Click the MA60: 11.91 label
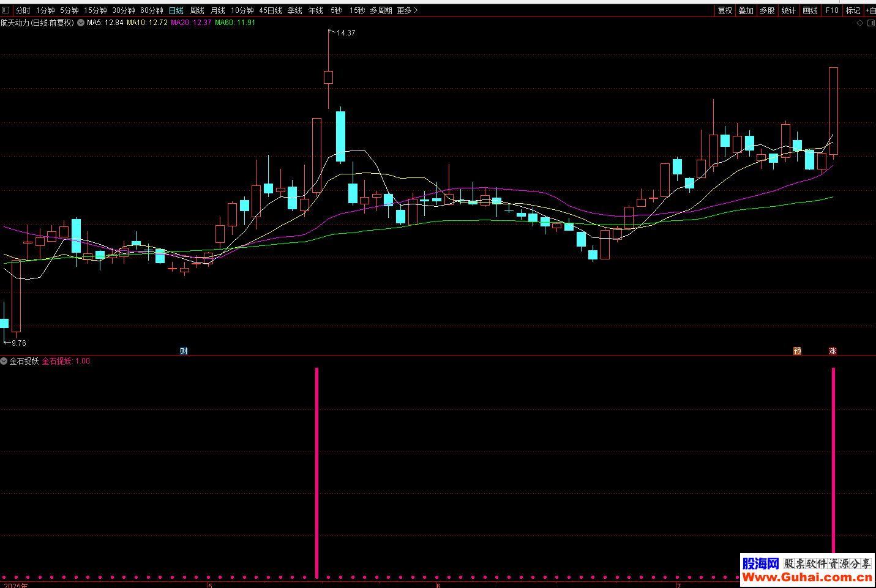The image size is (876, 588). pos(235,23)
